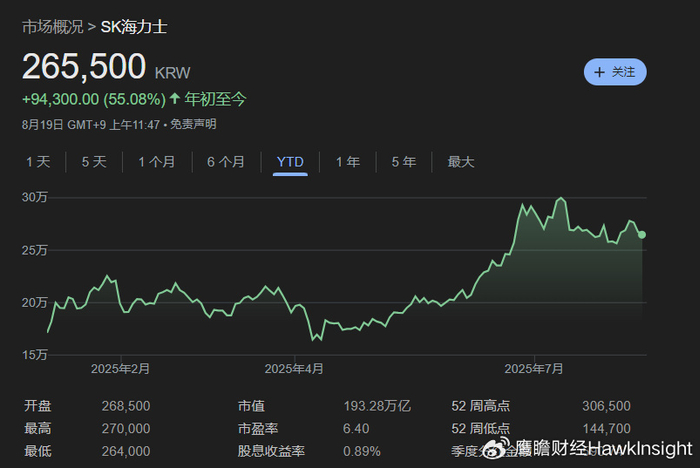Viewport: 700px width, 468px height.
Task: Click the 市值 value 193.28万亿
Action: pos(377,406)
